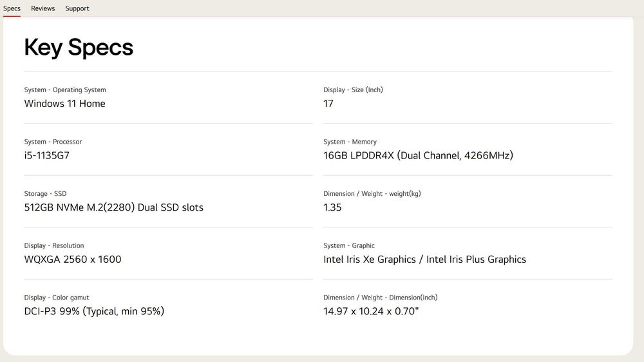Click the weight value '1.35'
The image size is (644, 362).
[x=332, y=207]
